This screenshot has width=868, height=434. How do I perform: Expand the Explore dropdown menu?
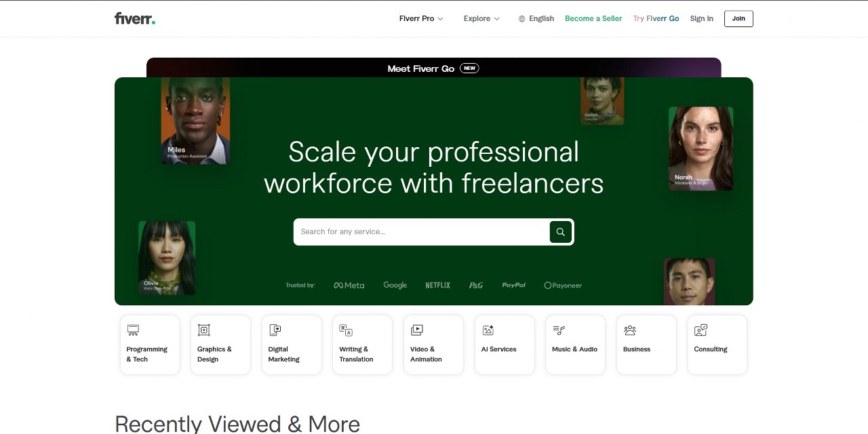click(x=481, y=19)
